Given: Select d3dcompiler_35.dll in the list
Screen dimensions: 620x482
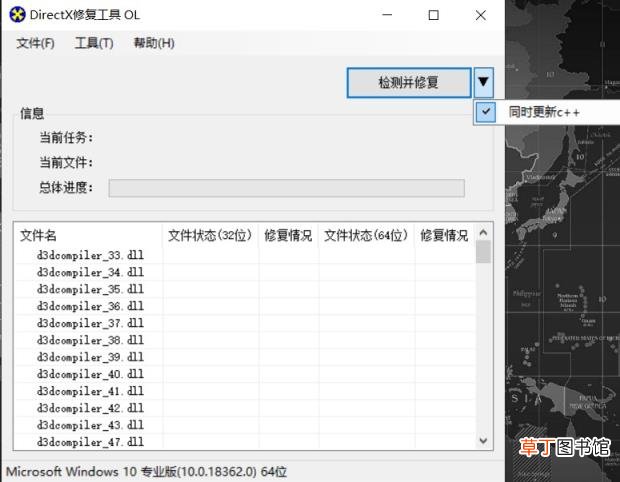Looking at the screenshot, I should [x=90, y=289].
